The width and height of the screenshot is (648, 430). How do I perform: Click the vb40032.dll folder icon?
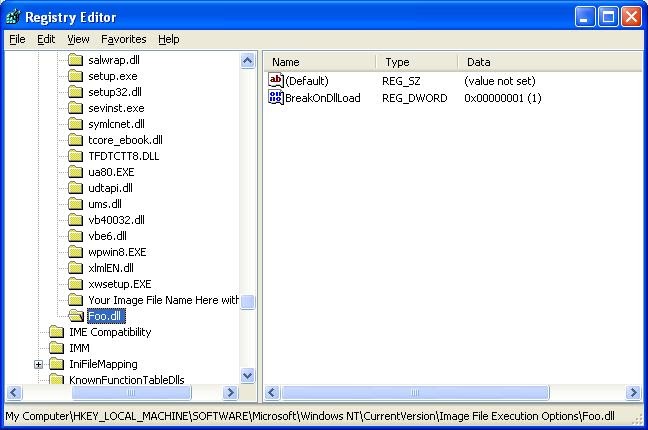(x=75, y=220)
